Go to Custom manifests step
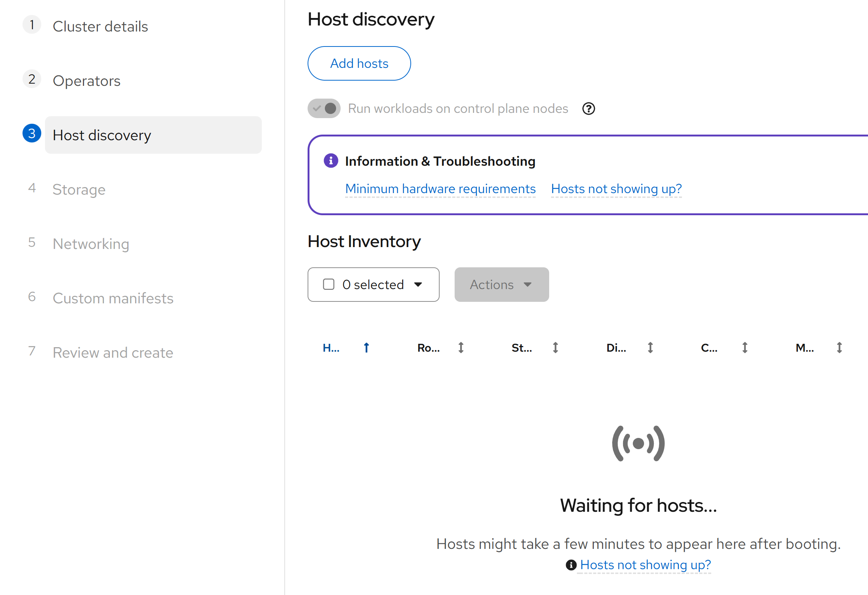 pos(113,298)
